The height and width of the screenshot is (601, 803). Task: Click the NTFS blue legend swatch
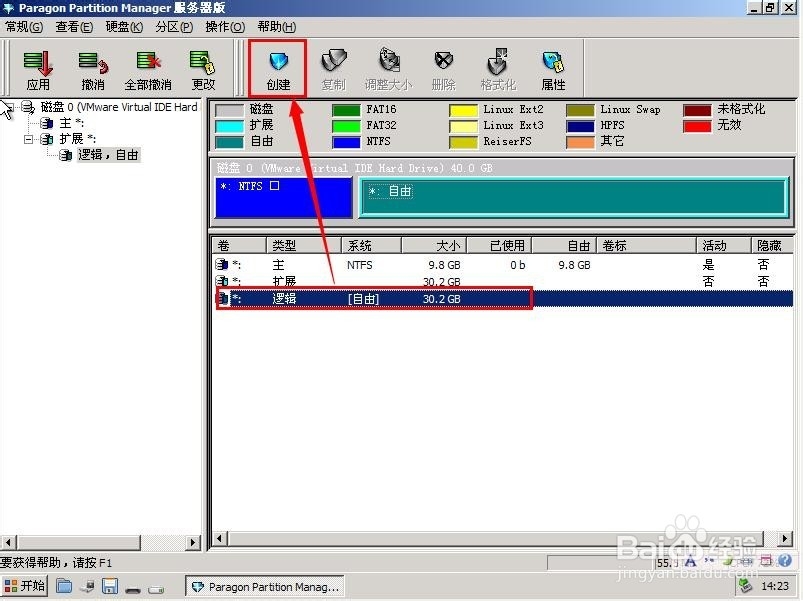[x=346, y=142]
